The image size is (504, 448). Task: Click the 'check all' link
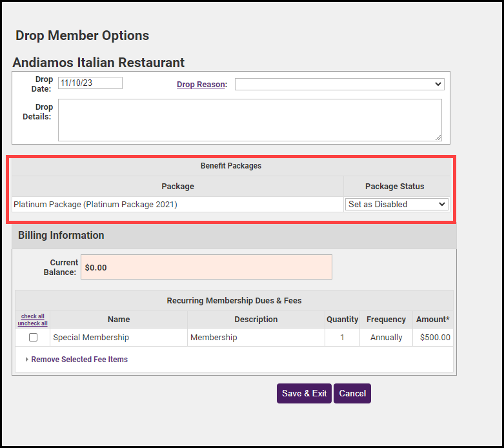(x=33, y=316)
